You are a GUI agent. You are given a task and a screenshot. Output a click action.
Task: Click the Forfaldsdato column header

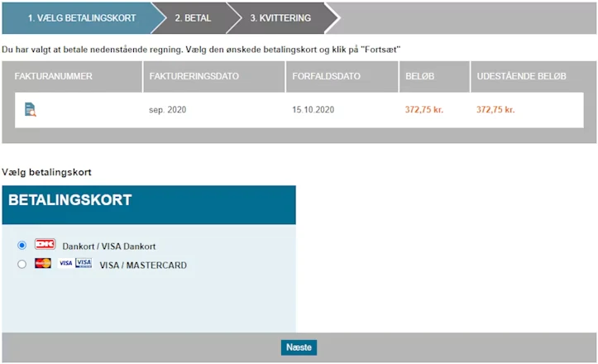pyautogui.click(x=327, y=76)
